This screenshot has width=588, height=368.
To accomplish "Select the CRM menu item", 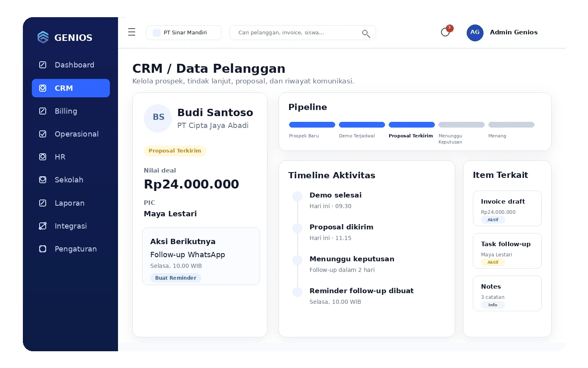I will point(71,88).
